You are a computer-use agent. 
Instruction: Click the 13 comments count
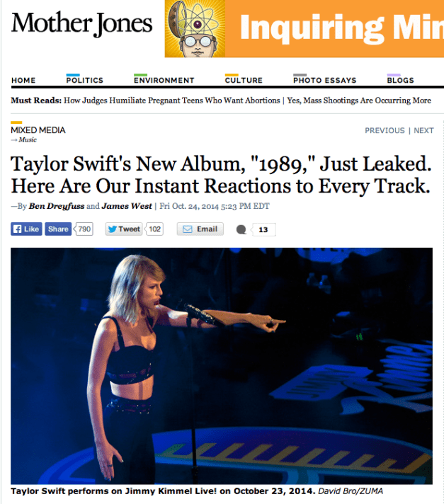point(263,229)
